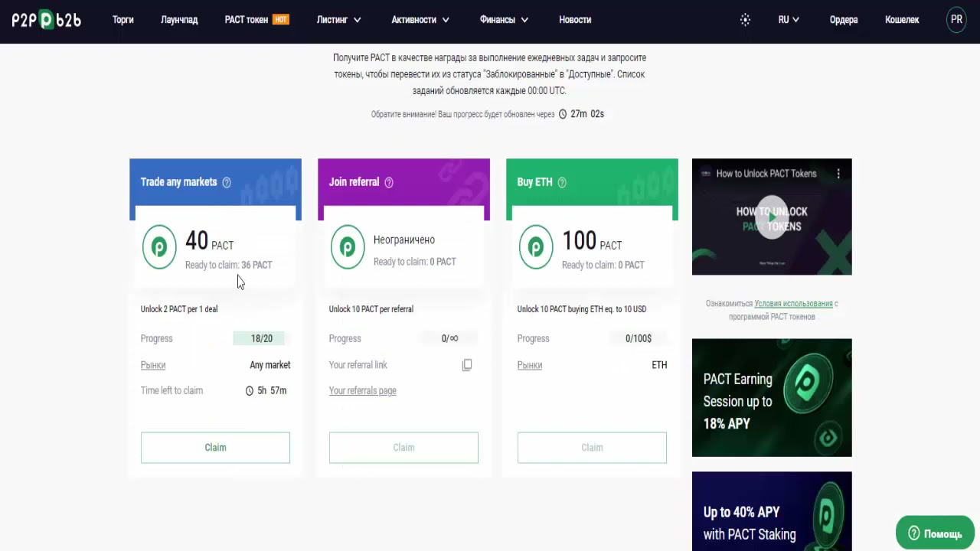Viewport: 980px width, 551px height.
Task: Expand the Листинг dropdown
Action: tap(338, 20)
